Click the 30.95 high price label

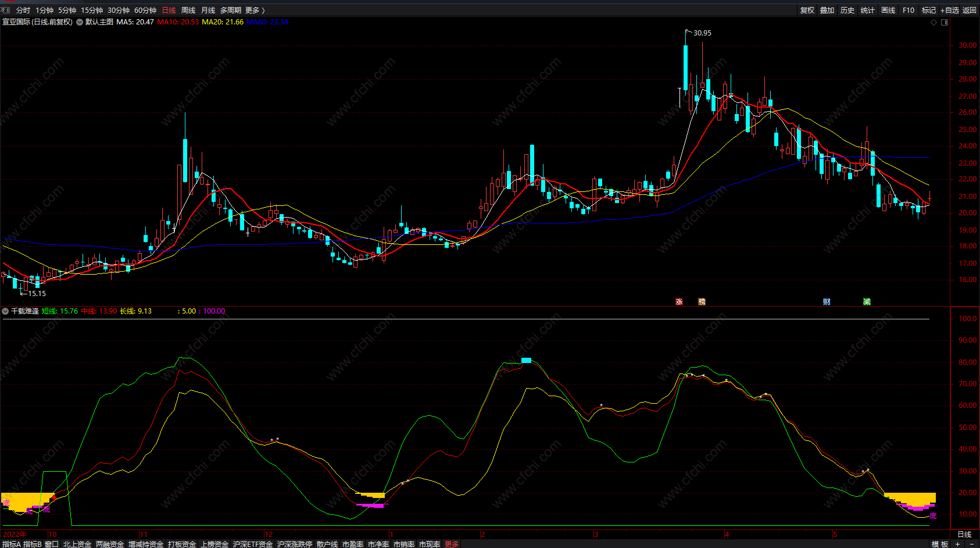click(x=702, y=33)
